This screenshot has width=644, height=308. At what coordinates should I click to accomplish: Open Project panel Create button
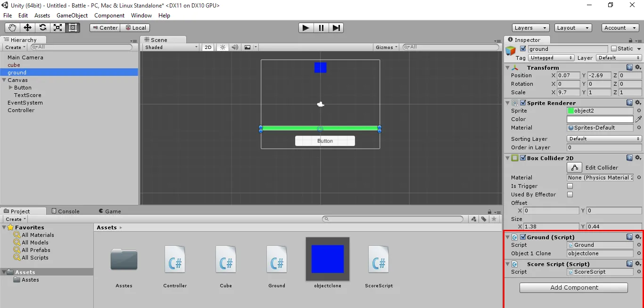pyautogui.click(x=15, y=219)
